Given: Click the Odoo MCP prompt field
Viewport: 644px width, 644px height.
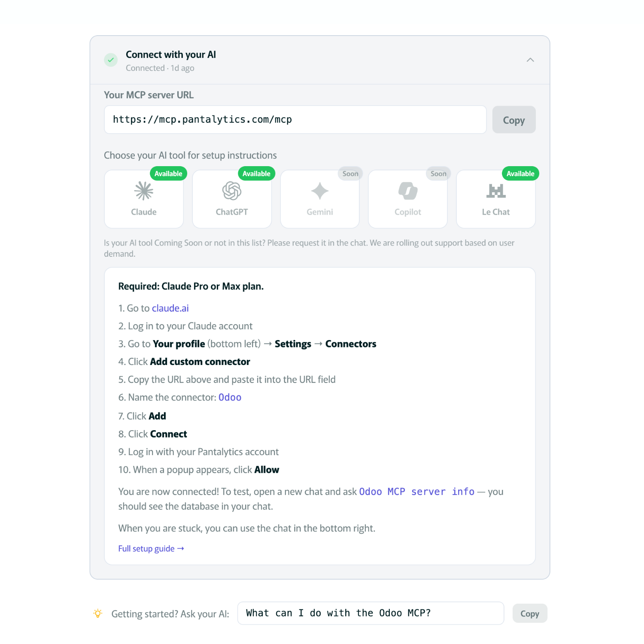Looking at the screenshot, I should (370, 613).
